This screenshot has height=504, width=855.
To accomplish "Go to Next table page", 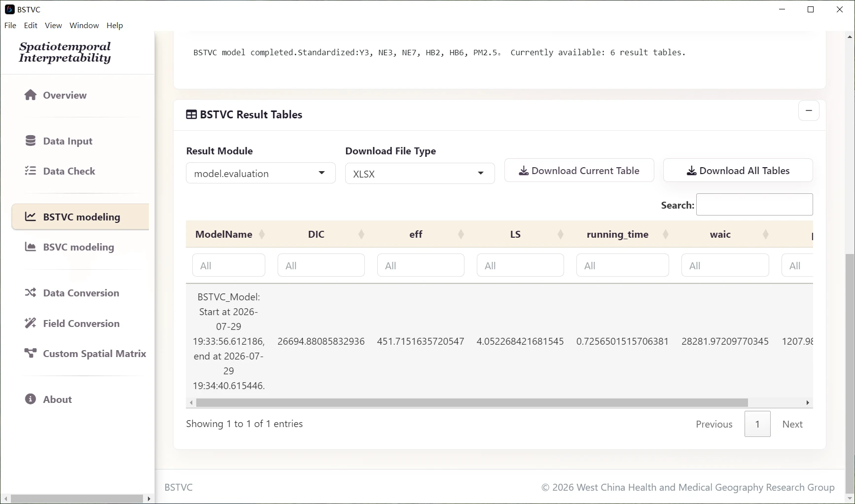I will coord(792,424).
